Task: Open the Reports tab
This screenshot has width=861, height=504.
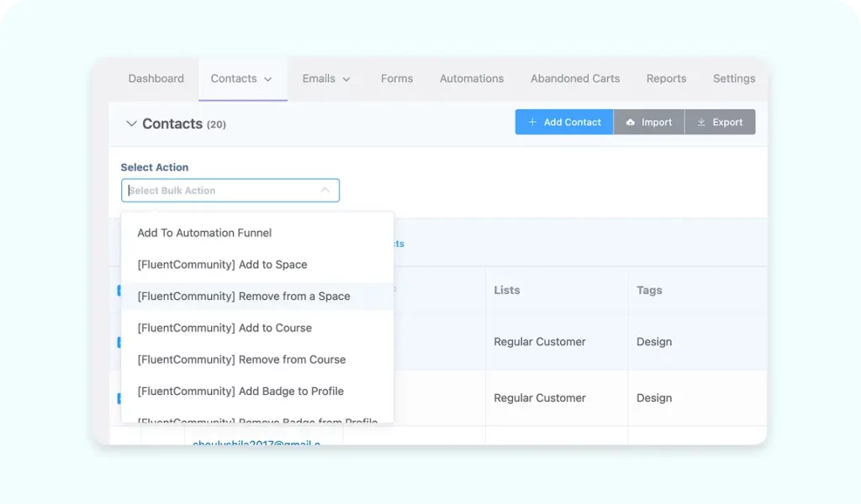Action: pos(666,78)
